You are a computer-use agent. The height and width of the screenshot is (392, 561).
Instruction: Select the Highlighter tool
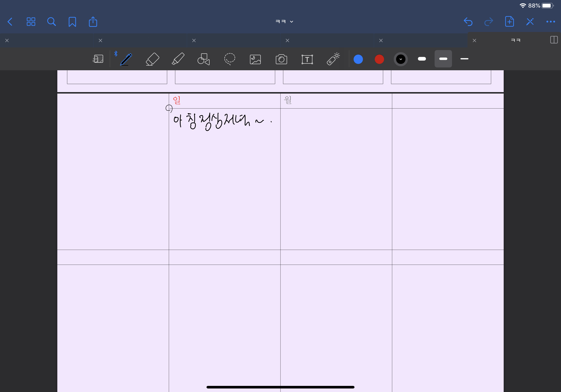(x=178, y=59)
